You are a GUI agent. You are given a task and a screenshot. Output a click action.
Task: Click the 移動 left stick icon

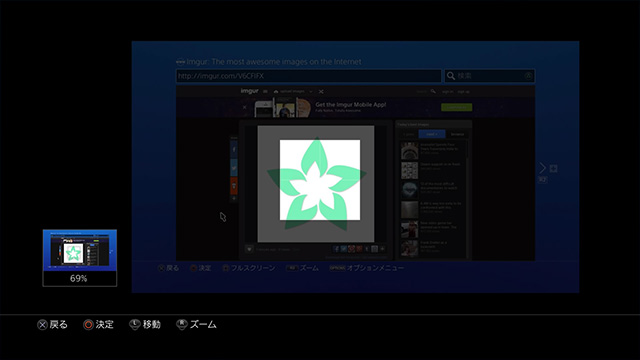click(x=135, y=324)
